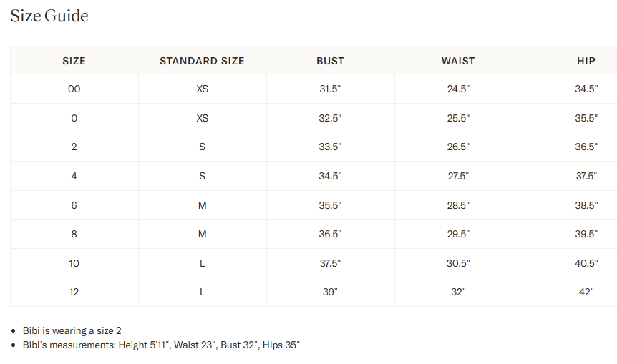Viewport: 617px width, 364px height.
Task: Select the STANDARD SIZE column header
Action: [202, 61]
